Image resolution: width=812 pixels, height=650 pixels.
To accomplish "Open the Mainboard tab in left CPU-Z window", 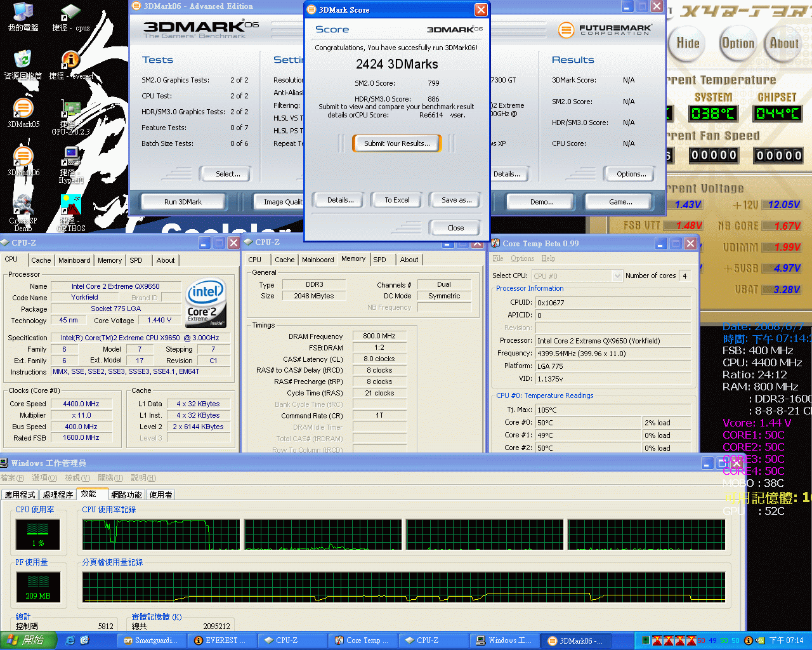I will pos(74,260).
